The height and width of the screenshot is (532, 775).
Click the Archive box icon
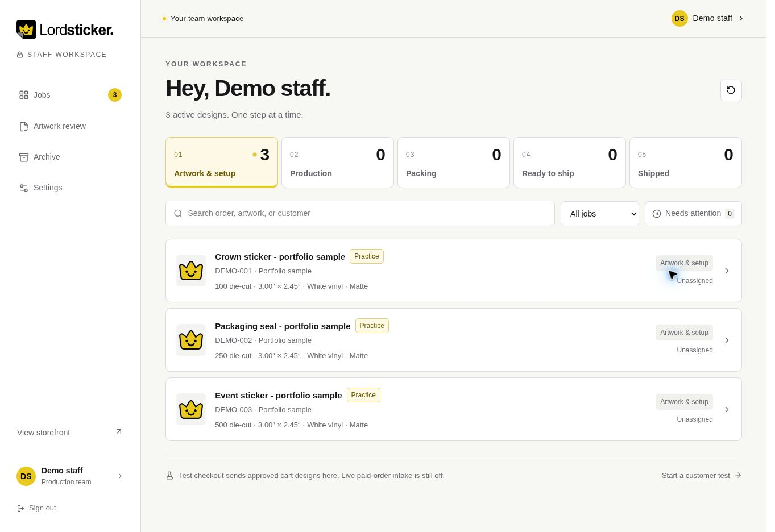tap(24, 157)
